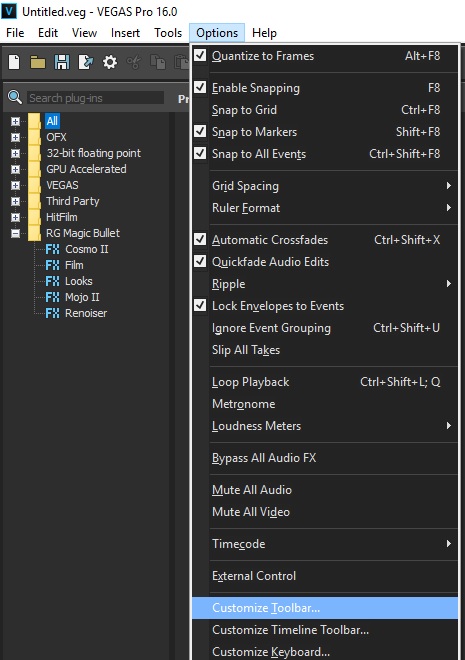Click the plug-in search magnifier icon
The width and height of the screenshot is (465, 660).
(15, 98)
